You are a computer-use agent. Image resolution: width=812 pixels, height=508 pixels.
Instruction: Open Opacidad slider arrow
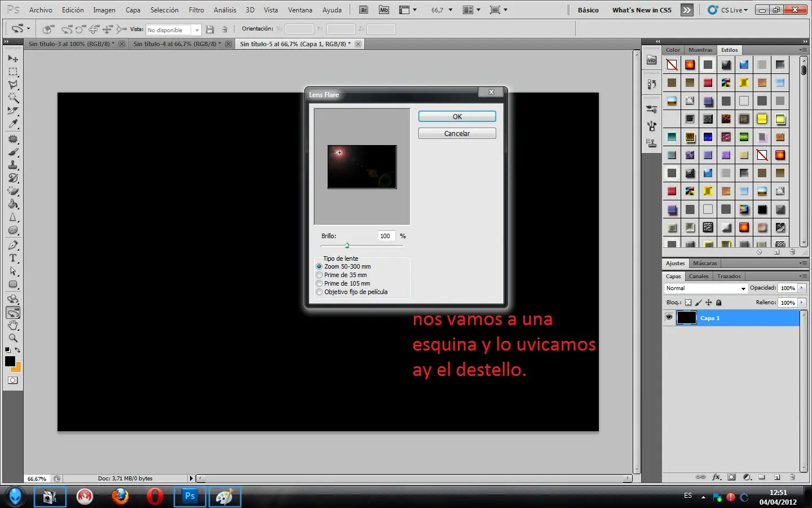coord(801,288)
